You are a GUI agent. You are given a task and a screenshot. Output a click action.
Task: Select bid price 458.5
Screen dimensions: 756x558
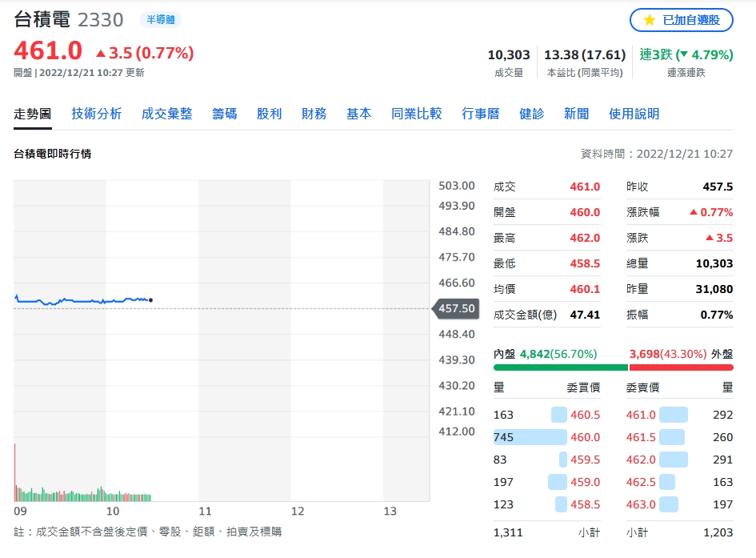pyautogui.click(x=586, y=504)
